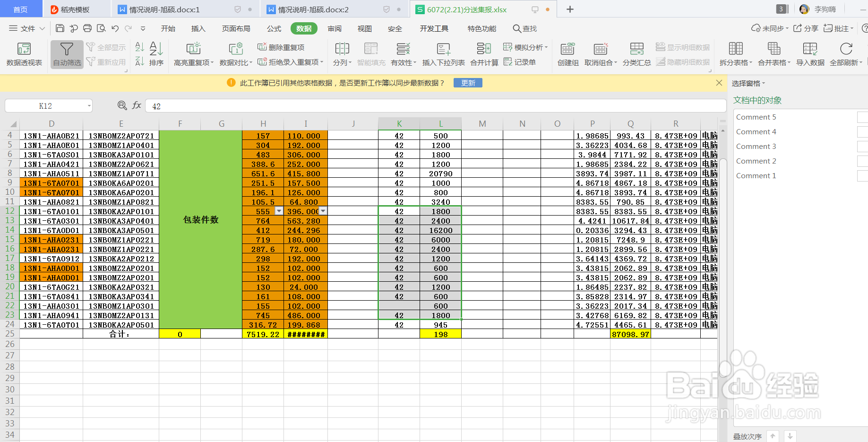This screenshot has width=868, height=442.
Task: Click the Undo arrow icon
Action: click(115, 28)
